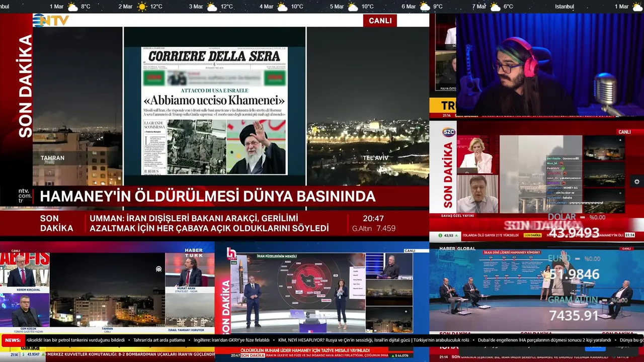
Task: Click weather icon for 5 Mar
Action: pos(353,7)
